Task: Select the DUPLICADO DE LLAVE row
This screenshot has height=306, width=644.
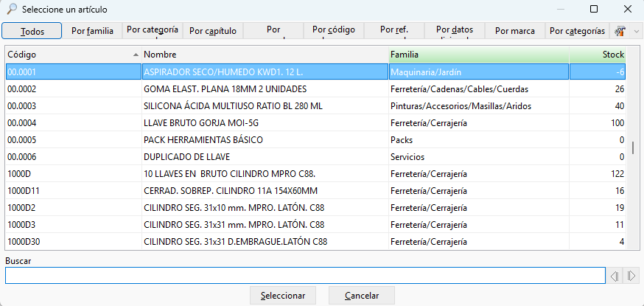Action: point(315,157)
